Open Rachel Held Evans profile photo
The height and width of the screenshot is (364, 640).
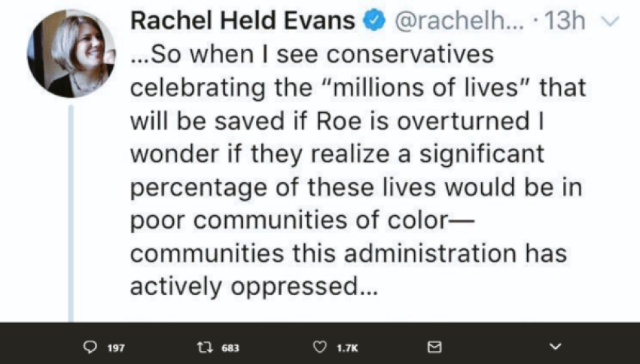click(x=72, y=55)
